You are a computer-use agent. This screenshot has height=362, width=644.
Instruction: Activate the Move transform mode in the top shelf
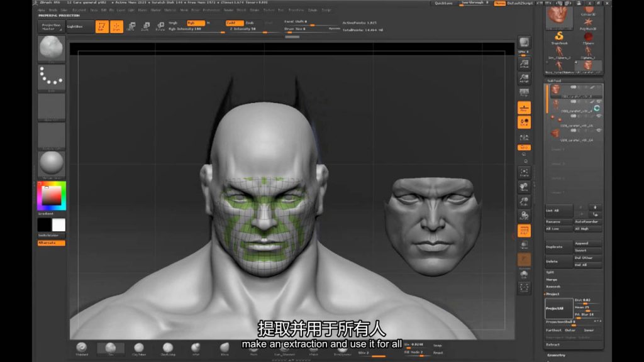[131, 26]
